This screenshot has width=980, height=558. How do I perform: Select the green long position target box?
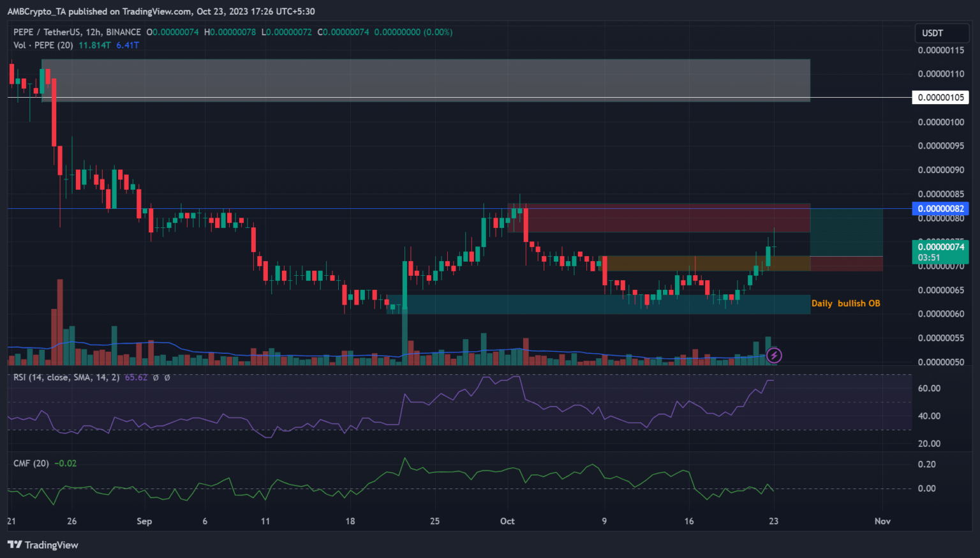click(x=846, y=232)
